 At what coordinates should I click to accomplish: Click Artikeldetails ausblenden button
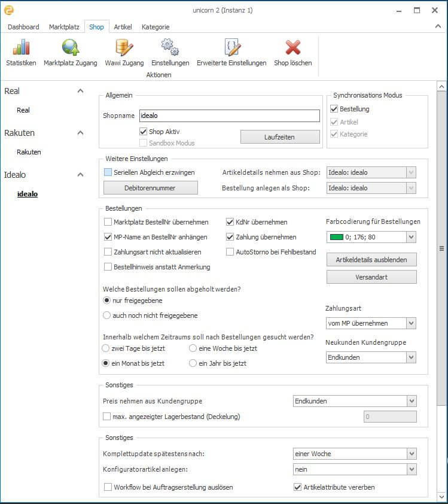[371, 260]
